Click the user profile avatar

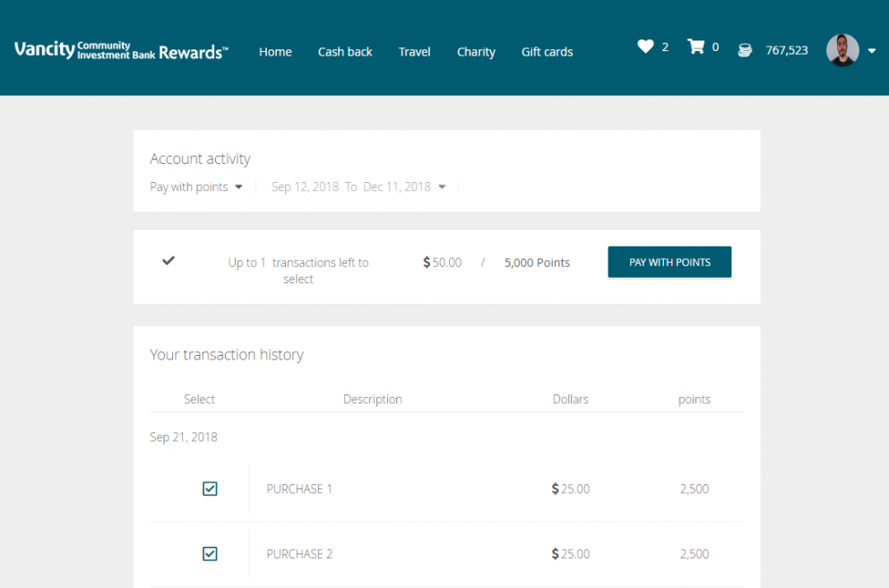(842, 50)
